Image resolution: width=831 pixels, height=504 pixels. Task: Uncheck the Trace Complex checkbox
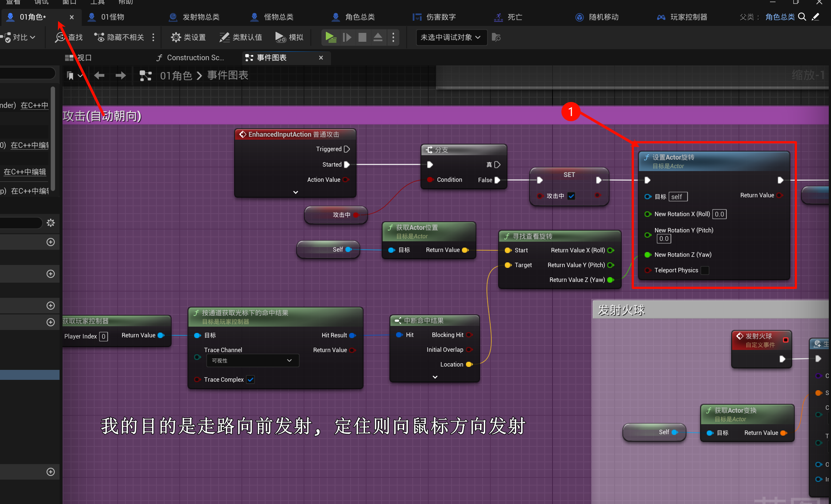click(x=251, y=379)
